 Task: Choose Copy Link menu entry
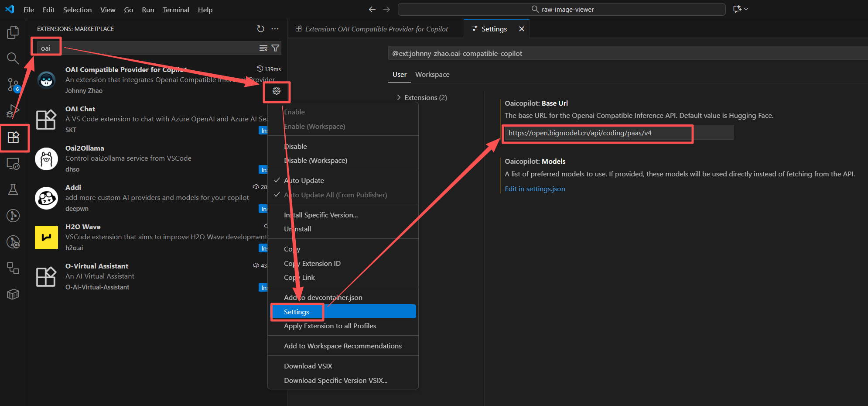coord(343,278)
